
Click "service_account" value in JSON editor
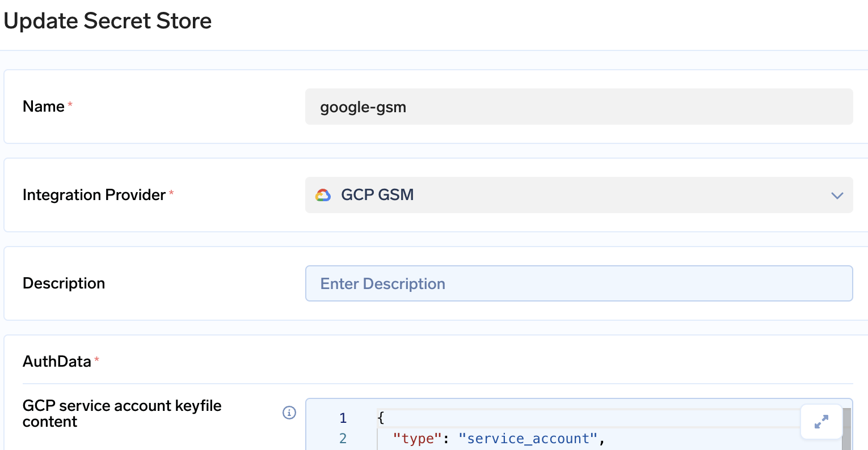pyautogui.click(x=528, y=439)
